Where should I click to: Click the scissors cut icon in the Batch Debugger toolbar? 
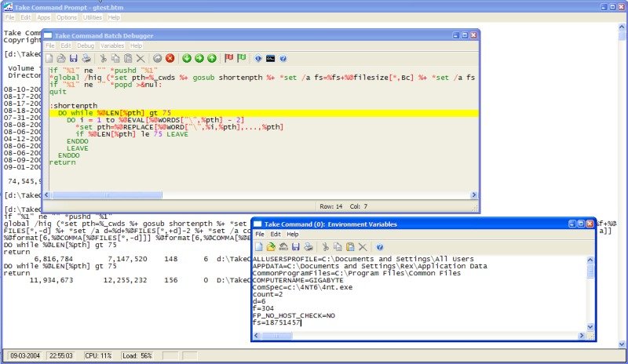click(103, 59)
